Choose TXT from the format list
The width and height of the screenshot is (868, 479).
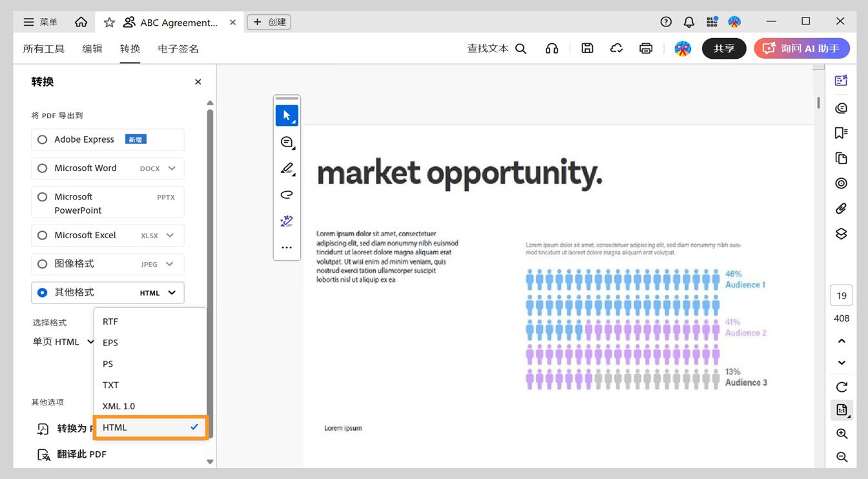point(150,385)
